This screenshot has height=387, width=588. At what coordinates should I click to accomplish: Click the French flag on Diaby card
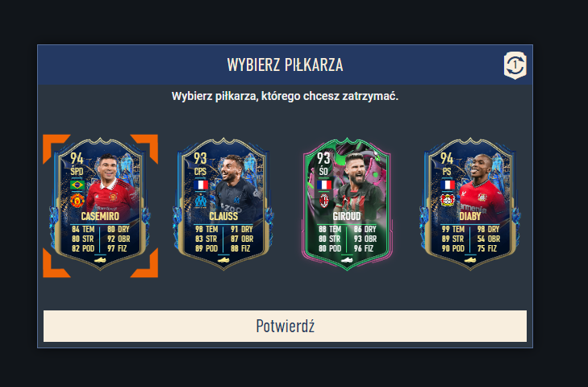448,185
